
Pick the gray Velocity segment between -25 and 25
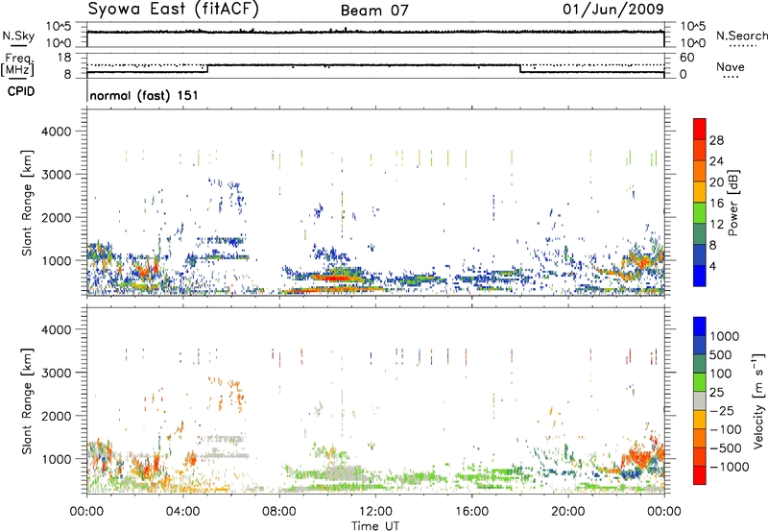point(700,400)
